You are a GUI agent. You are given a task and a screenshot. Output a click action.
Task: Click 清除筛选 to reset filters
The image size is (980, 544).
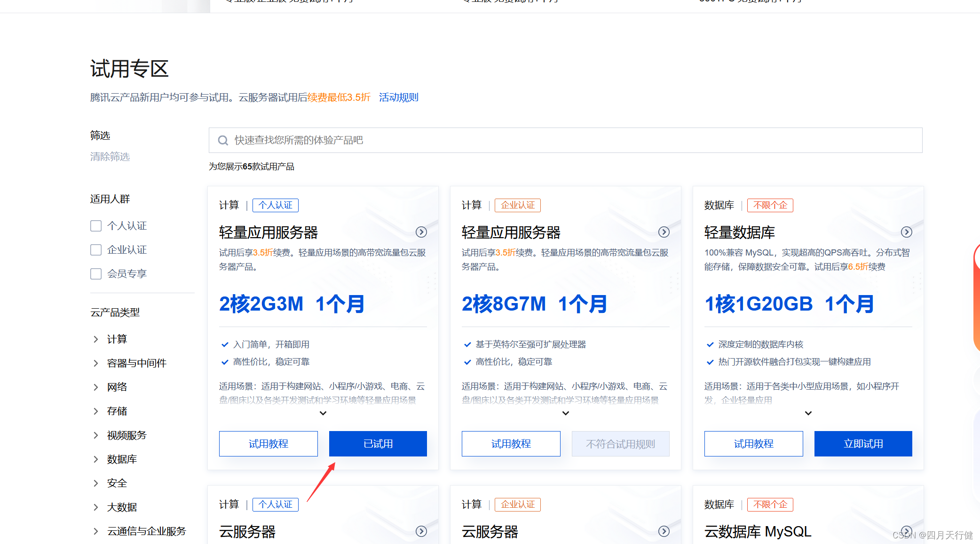(110, 157)
